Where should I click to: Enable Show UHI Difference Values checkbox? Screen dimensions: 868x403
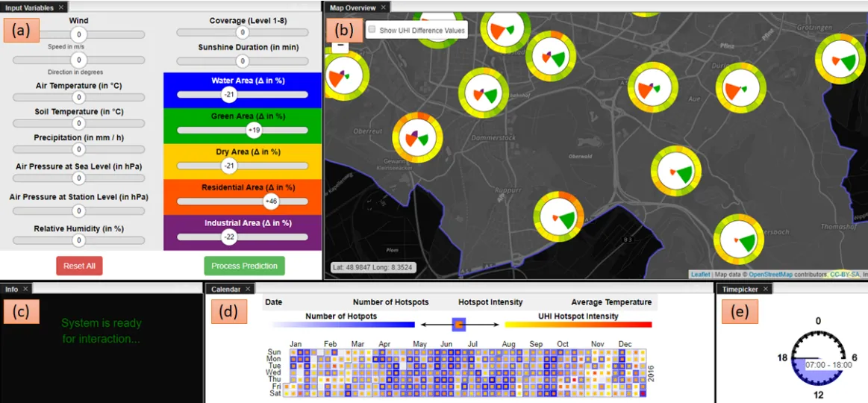tap(372, 30)
